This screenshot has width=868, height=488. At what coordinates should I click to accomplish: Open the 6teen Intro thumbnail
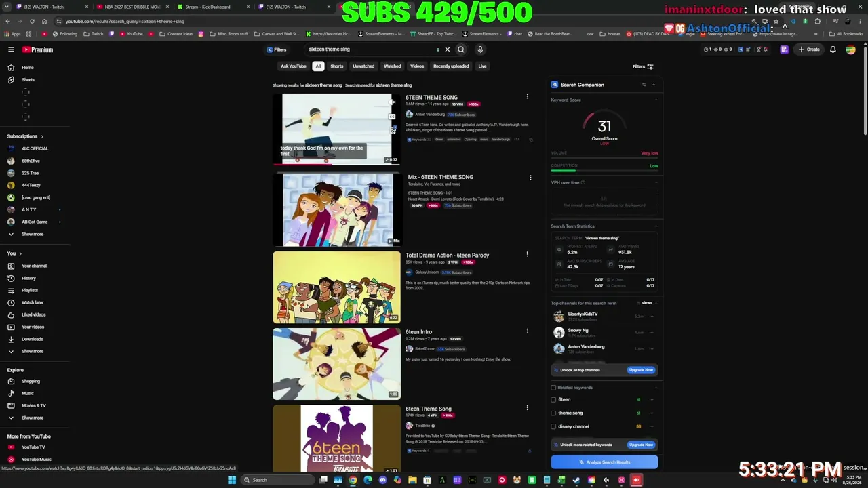click(x=336, y=365)
